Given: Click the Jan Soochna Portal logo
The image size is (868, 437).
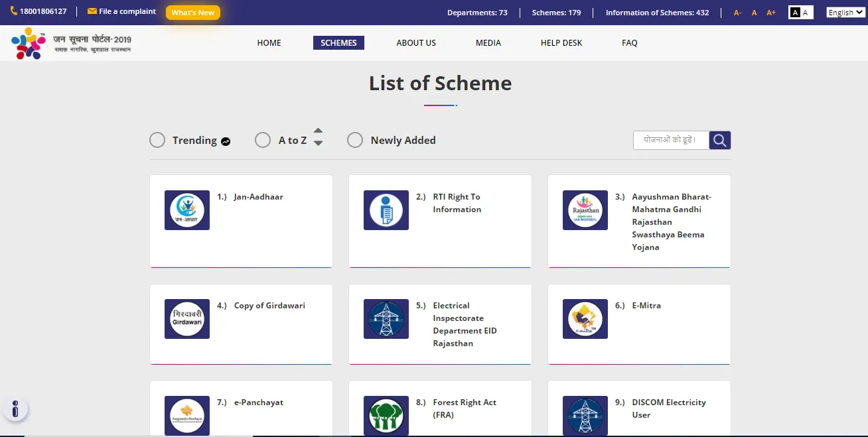Looking at the screenshot, I should (x=71, y=43).
